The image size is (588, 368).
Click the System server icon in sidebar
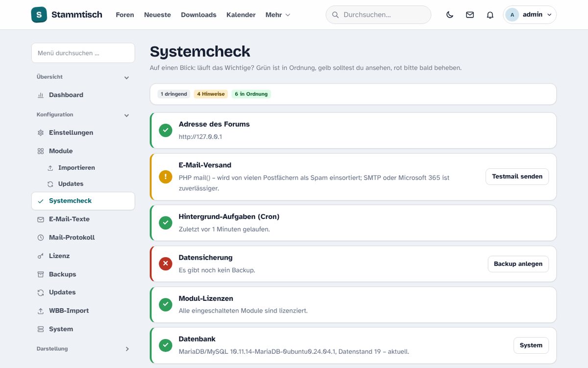41,329
